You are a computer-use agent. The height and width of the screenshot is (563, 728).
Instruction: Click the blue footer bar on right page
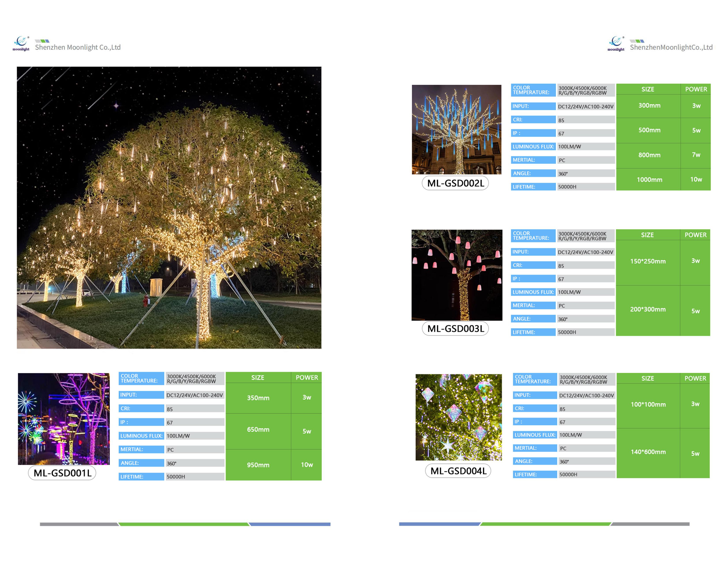click(439, 524)
